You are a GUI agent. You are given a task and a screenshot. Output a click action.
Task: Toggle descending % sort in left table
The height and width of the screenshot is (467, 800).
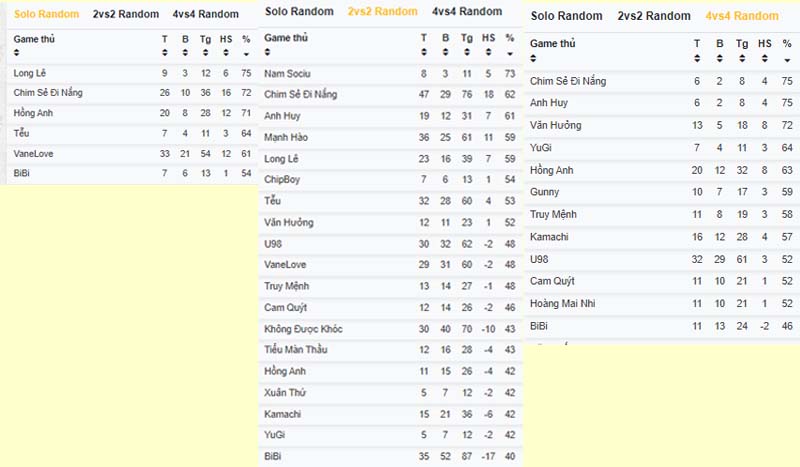pos(246,54)
